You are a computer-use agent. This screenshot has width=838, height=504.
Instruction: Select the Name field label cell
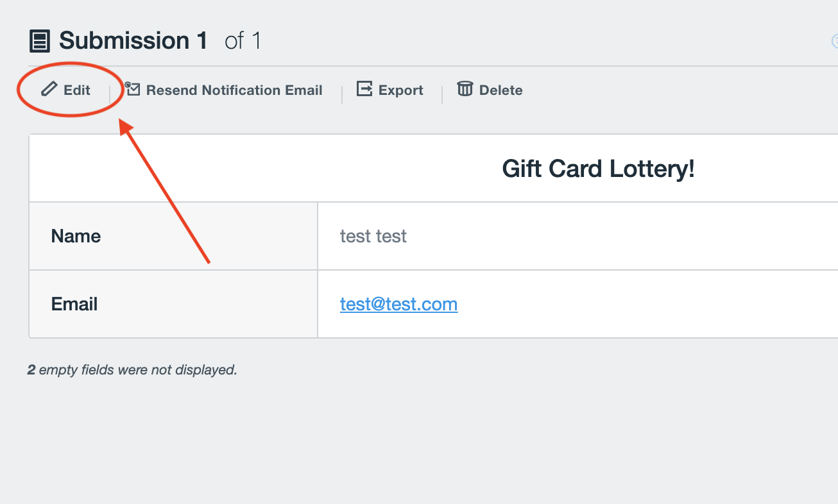click(76, 236)
